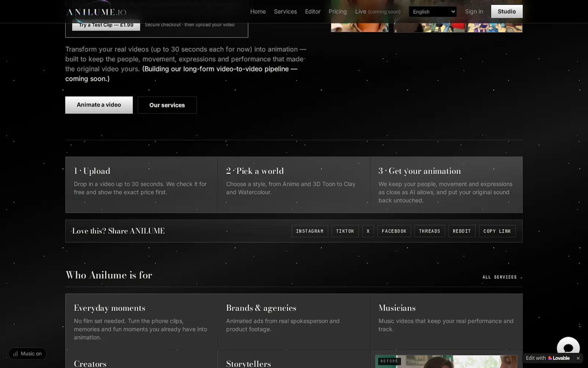The width and height of the screenshot is (588, 368).
Task: Open the Creators card
Action: 141,360
